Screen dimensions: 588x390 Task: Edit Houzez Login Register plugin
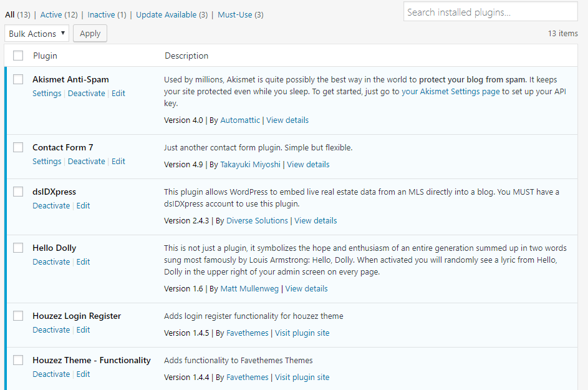coord(83,329)
